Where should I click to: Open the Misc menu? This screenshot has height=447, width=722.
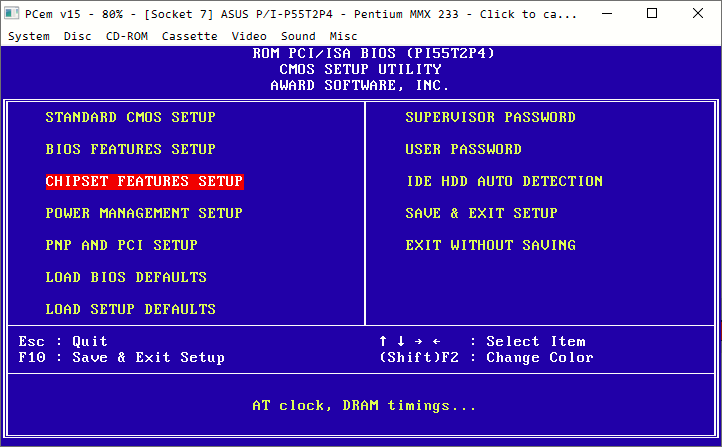tap(343, 36)
